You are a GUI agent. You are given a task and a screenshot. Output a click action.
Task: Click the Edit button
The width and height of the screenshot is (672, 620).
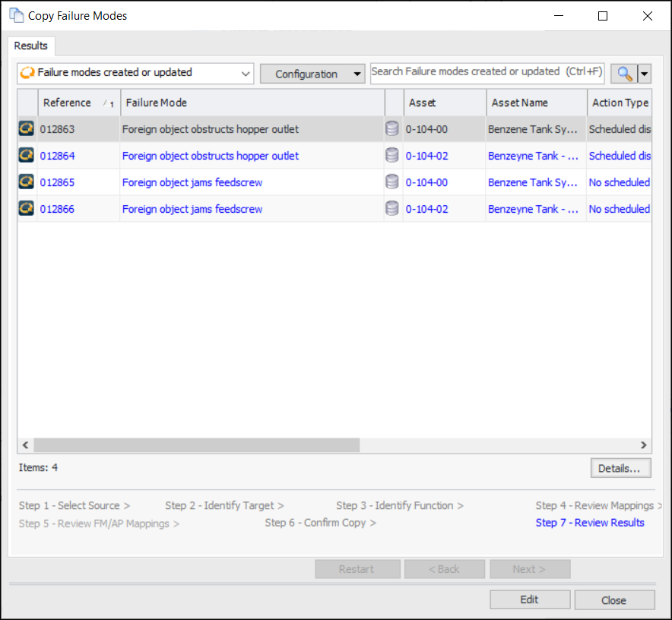pyautogui.click(x=529, y=599)
